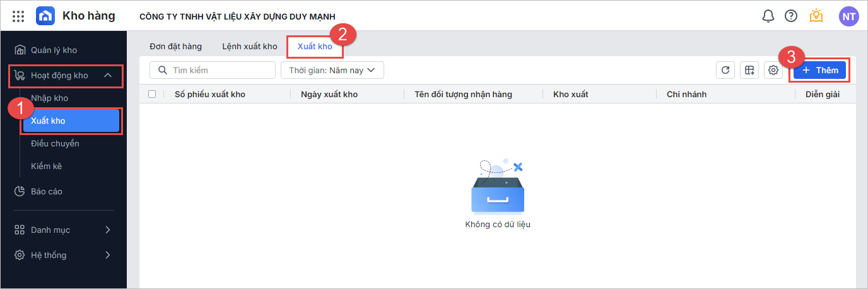Viewport: 868px width, 289px height.
Task: Switch to the Lệnh xuất kho tab
Action: coord(249,46)
